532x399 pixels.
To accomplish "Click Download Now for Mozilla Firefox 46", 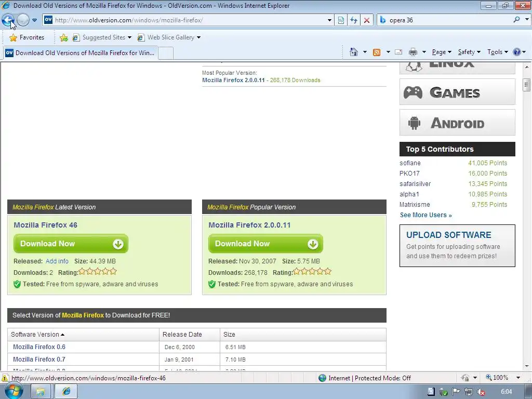I will pyautogui.click(x=71, y=244).
